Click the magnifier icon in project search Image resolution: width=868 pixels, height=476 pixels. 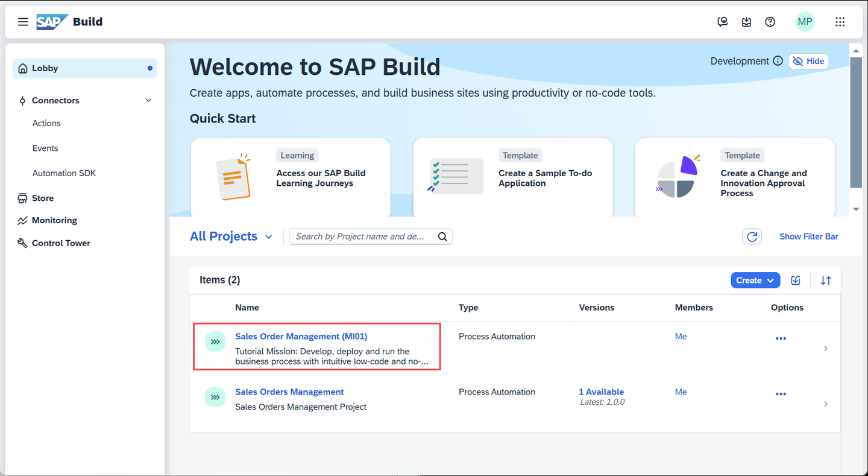coord(442,236)
